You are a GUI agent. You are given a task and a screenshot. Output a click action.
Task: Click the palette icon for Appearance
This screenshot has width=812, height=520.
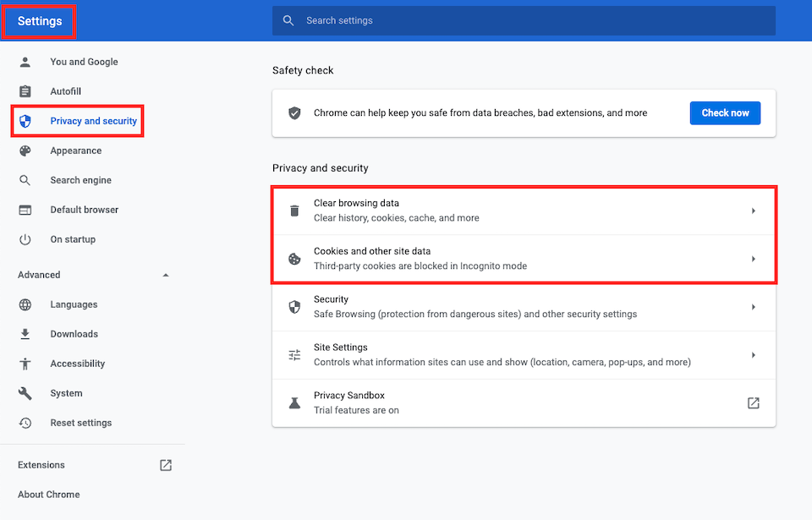pyautogui.click(x=25, y=151)
